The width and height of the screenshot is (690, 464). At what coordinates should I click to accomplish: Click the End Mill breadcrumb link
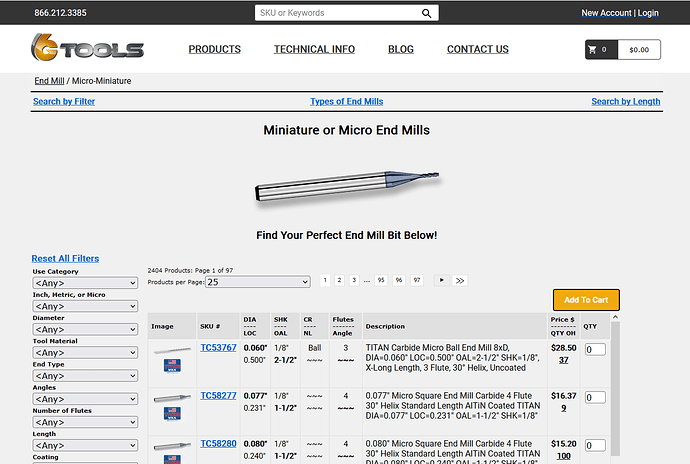point(49,81)
